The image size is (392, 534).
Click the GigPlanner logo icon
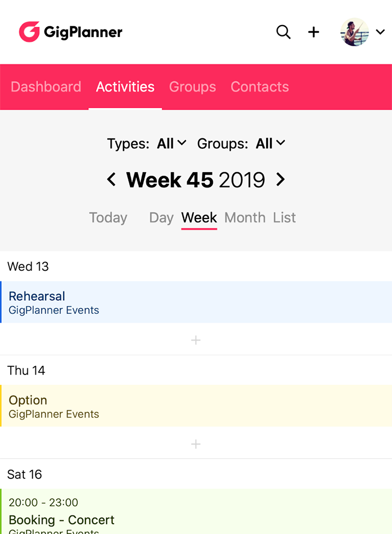(29, 32)
